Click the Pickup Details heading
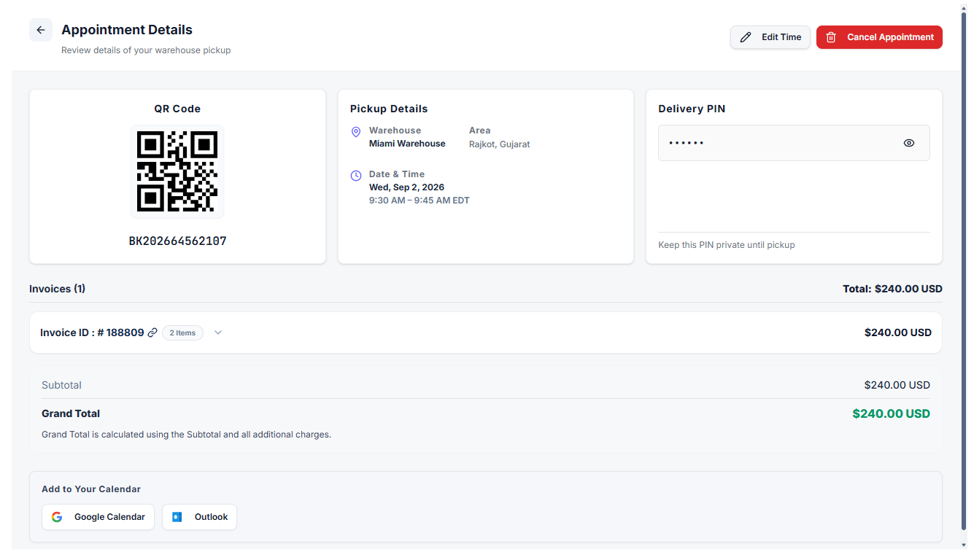 coord(389,109)
